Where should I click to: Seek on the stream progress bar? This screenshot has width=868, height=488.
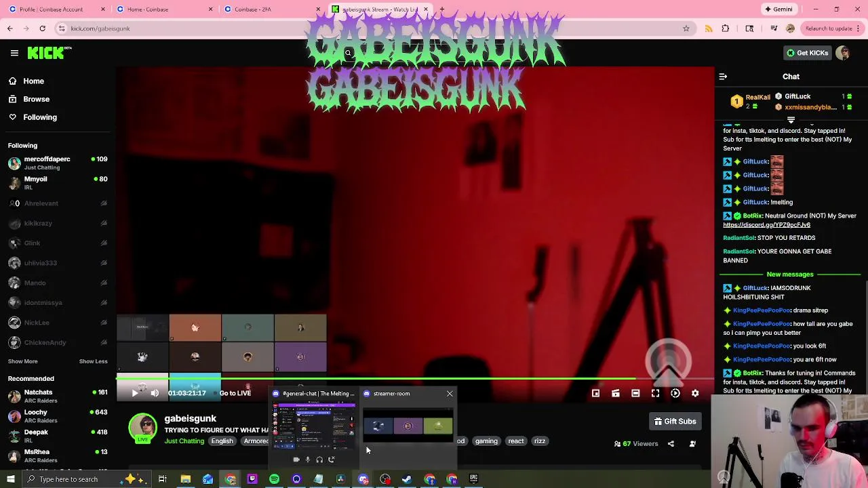415,379
